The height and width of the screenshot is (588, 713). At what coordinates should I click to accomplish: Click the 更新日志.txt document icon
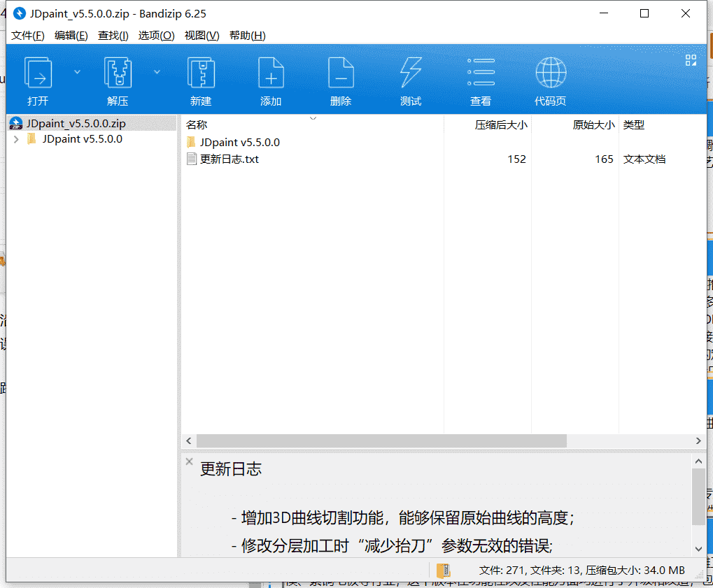tap(192, 159)
